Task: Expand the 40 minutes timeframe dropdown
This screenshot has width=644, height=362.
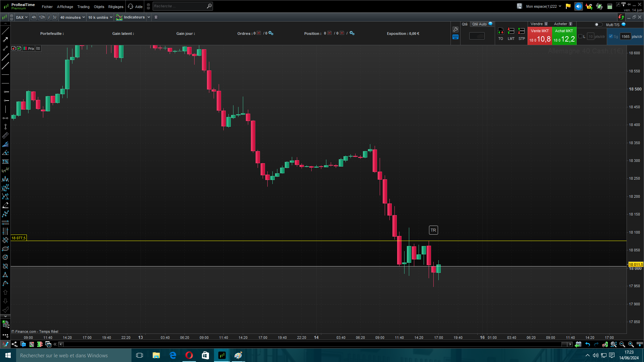Action: tap(72, 17)
